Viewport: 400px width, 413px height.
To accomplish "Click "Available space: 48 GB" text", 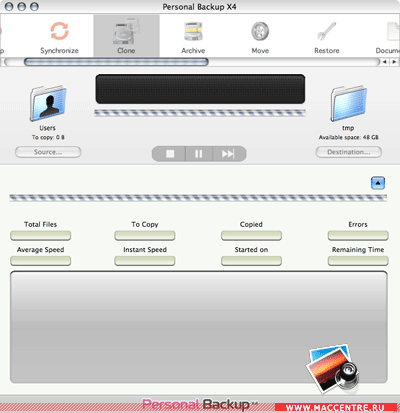I will pyautogui.click(x=349, y=137).
